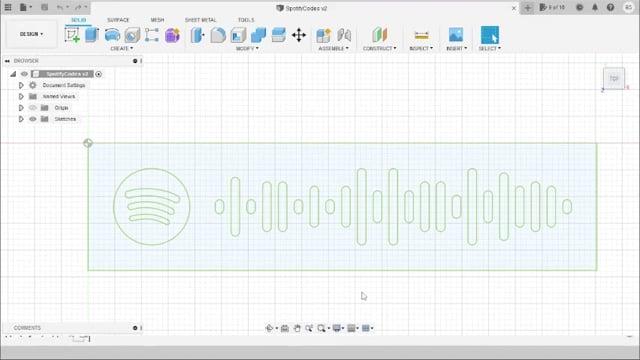Open the Assemble dropdown menu
The width and height of the screenshot is (640, 360).
point(333,48)
